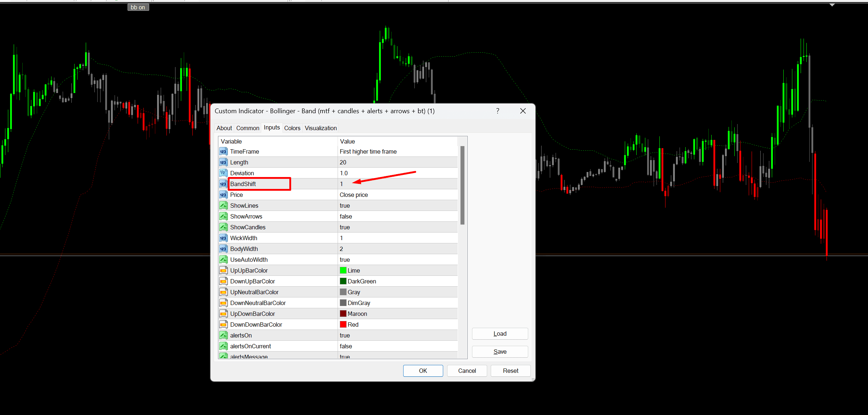The width and height of the screenshot is (868, 415).
Task: Click the icon next to Deviation row
Action: click(223, 173)
